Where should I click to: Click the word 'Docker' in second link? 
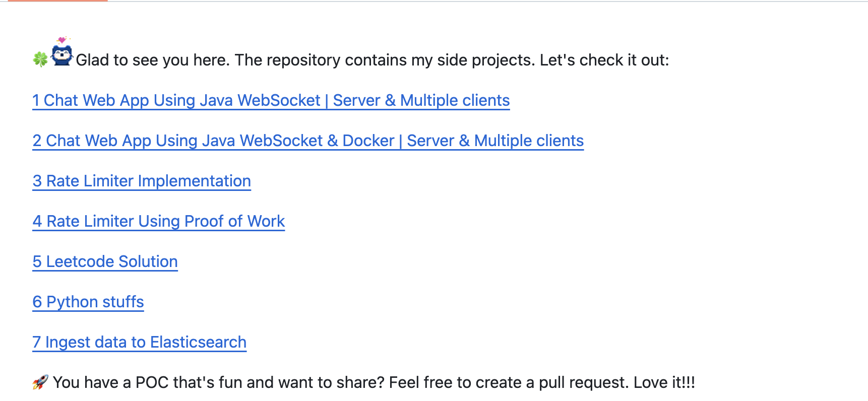click(x=368, y=141)
